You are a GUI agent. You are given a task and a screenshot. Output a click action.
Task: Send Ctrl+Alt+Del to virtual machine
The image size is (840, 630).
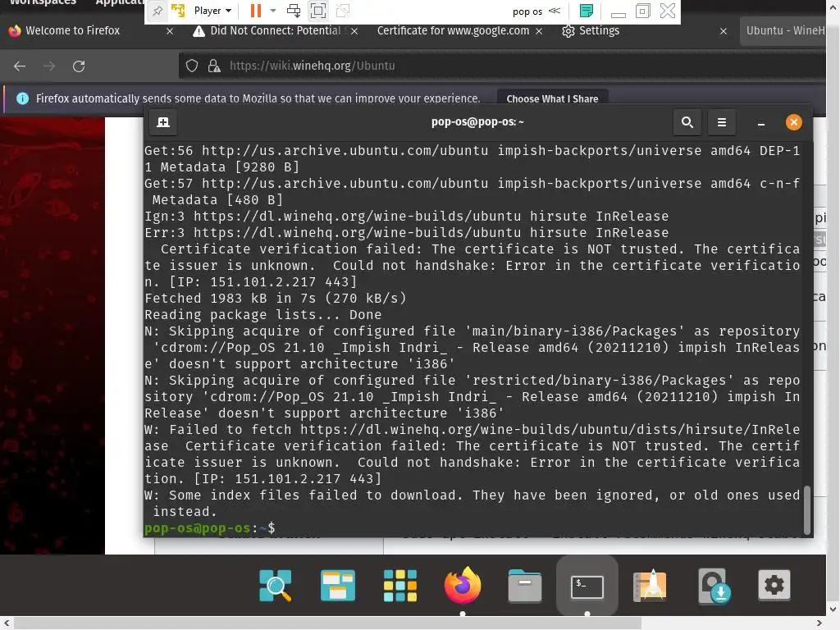(x=294, y=11)
